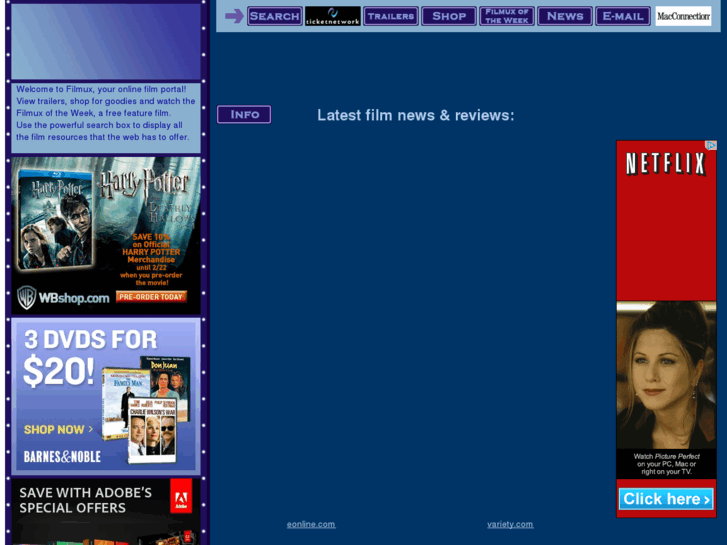Viewport: 727px width, 545px height.
Task: Click the Charlie Wilson's War DVD cover
Action: tap(152, 430)
